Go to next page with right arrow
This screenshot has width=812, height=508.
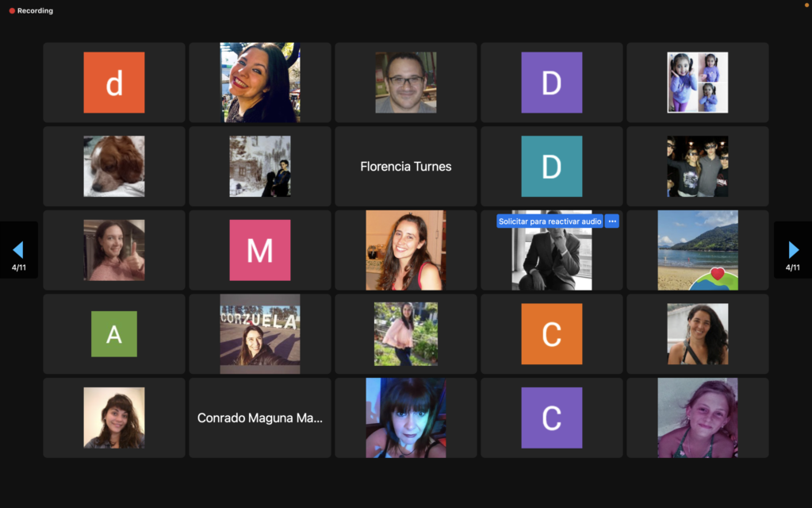coord(793,250)
